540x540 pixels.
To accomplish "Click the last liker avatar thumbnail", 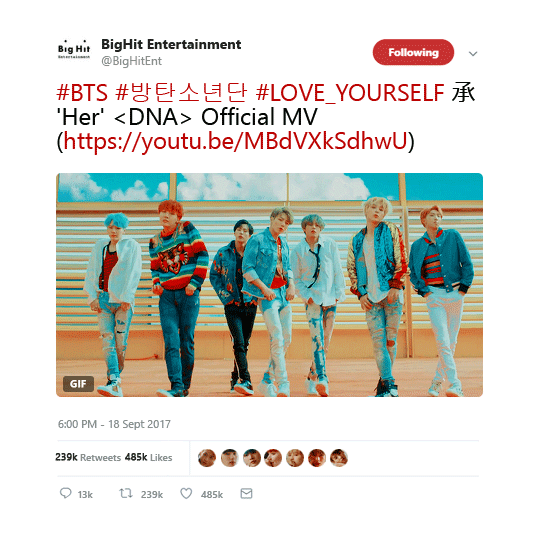I will pos(339,458).
